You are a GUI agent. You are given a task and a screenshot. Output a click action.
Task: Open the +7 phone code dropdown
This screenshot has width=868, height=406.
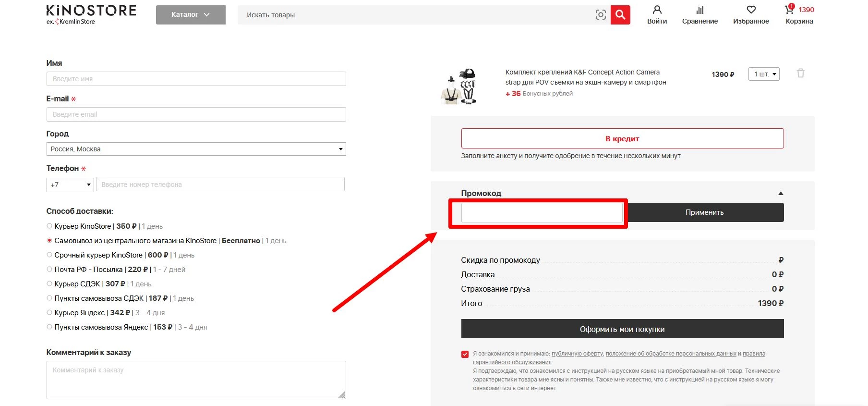(70, 185)
